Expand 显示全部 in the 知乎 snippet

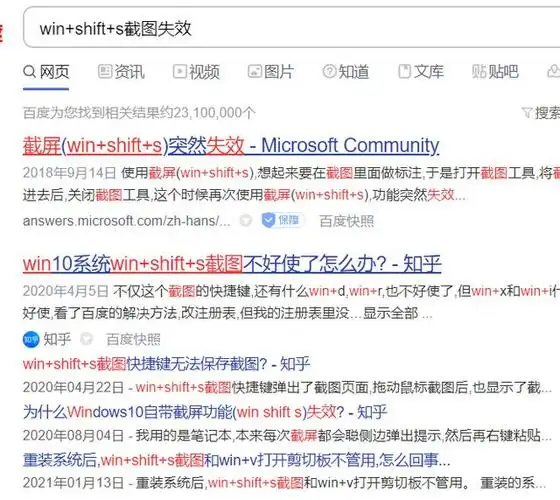pos(390,313)
